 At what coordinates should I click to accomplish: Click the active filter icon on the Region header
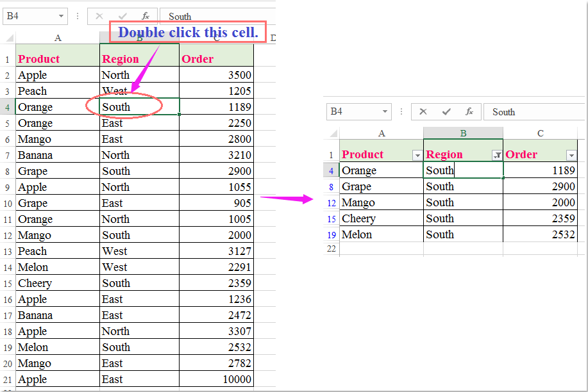[497, 155]
